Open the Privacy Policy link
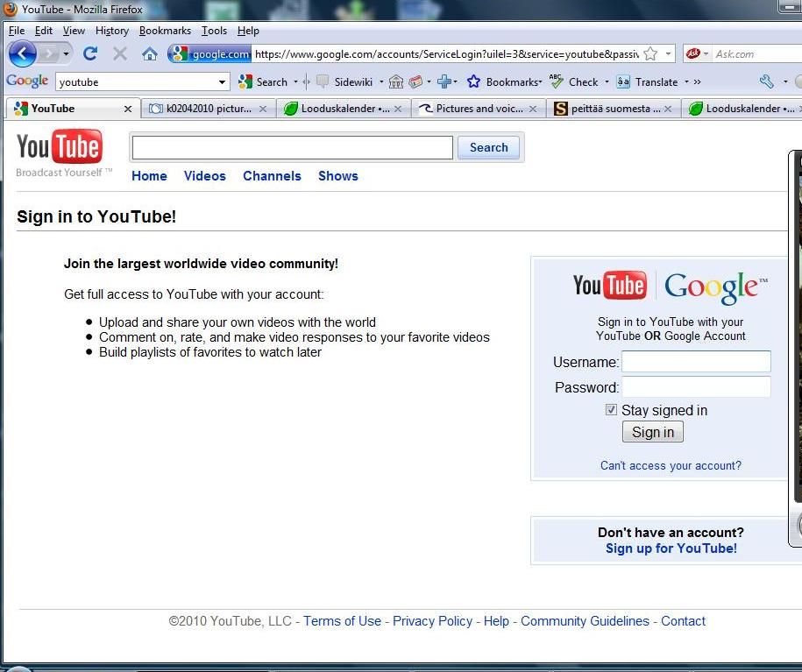Screen dimensions: 802x672 click(x=433, y=621)
